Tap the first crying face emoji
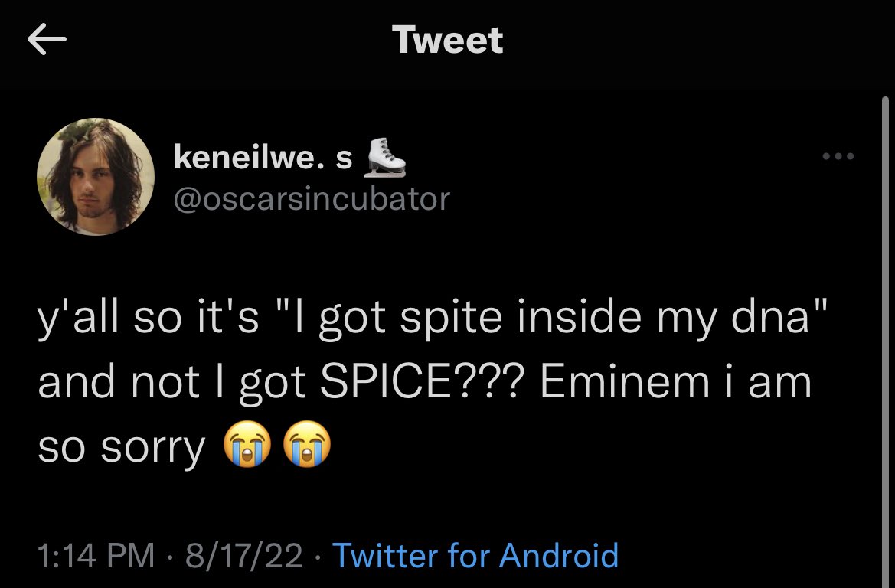The height and width of the screenshot is (588, 895). [247, 445]
